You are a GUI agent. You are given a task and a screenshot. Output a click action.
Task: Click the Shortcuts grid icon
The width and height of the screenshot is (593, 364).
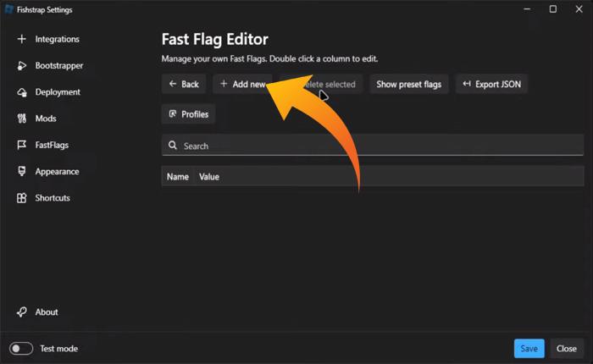click(21, 198)
